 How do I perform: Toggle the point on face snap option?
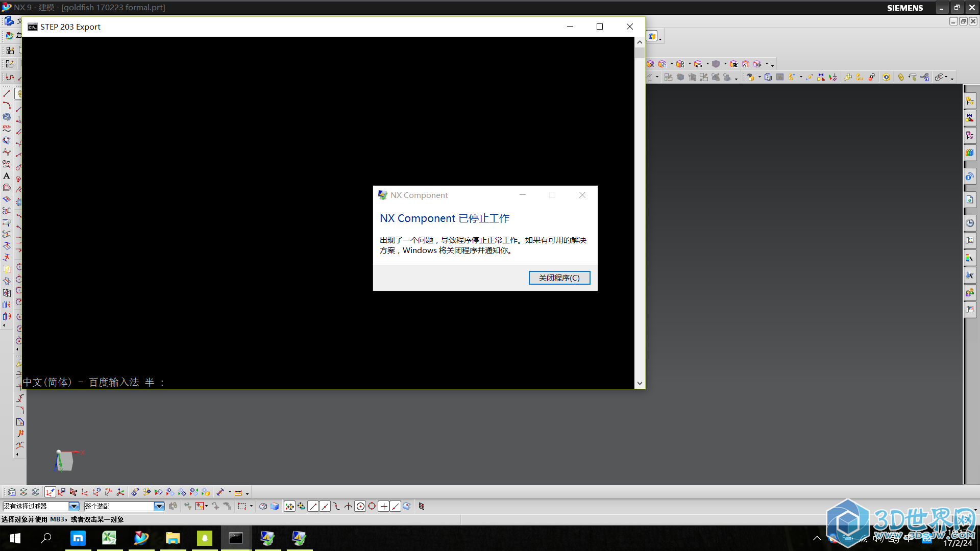[407, 506]
